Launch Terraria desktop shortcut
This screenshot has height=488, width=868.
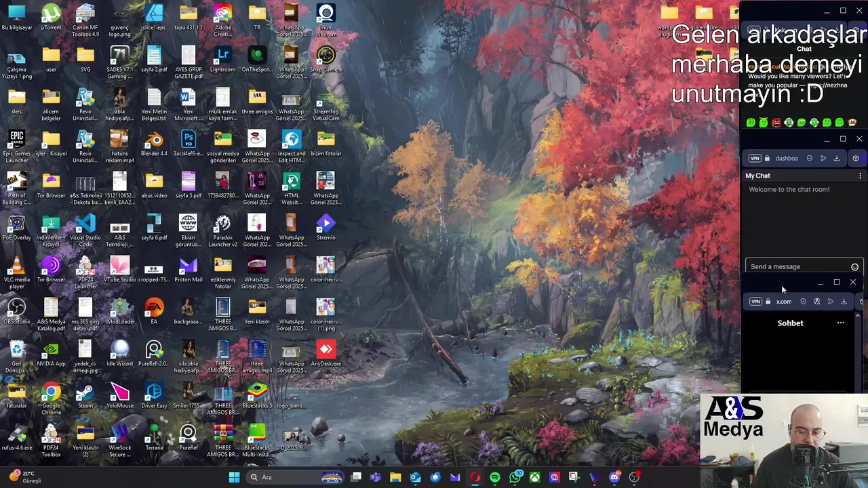tap(154, 437)
